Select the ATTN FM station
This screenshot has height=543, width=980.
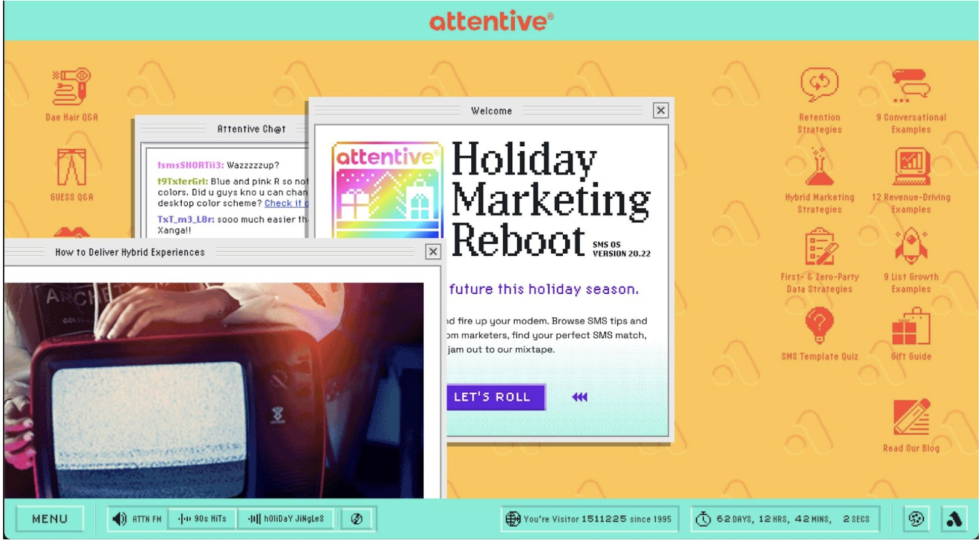[x=146, y=519]
